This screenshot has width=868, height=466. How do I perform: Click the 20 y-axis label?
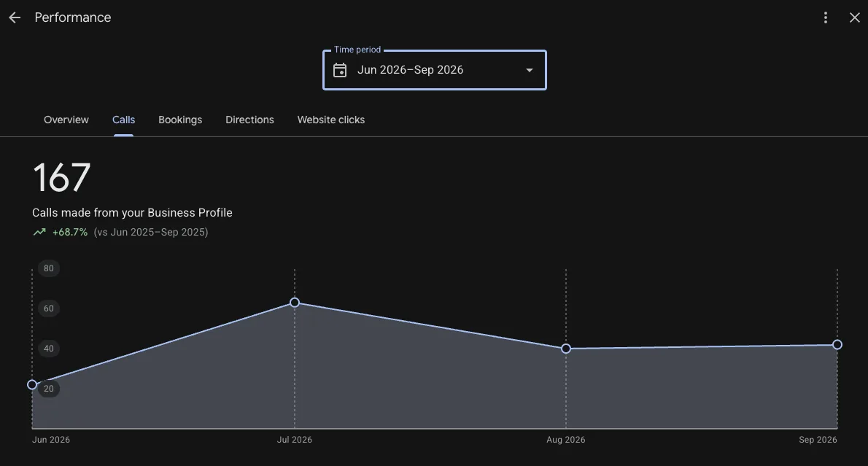pos(49,389)
